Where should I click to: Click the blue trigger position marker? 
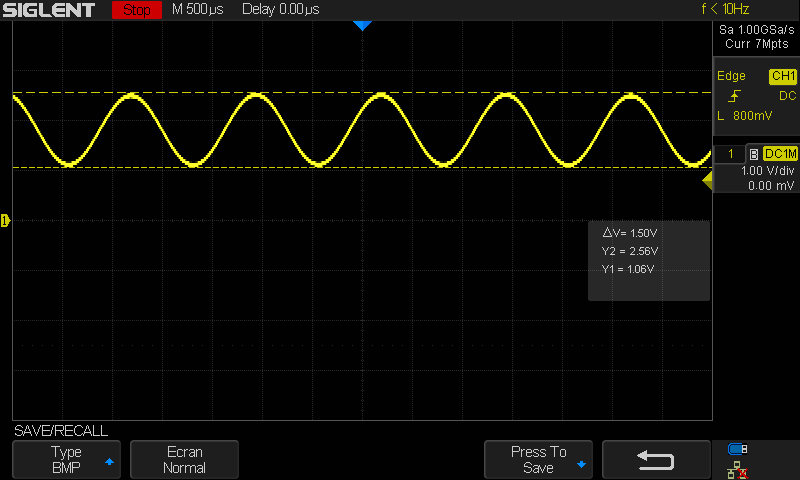tap(362, 26)
